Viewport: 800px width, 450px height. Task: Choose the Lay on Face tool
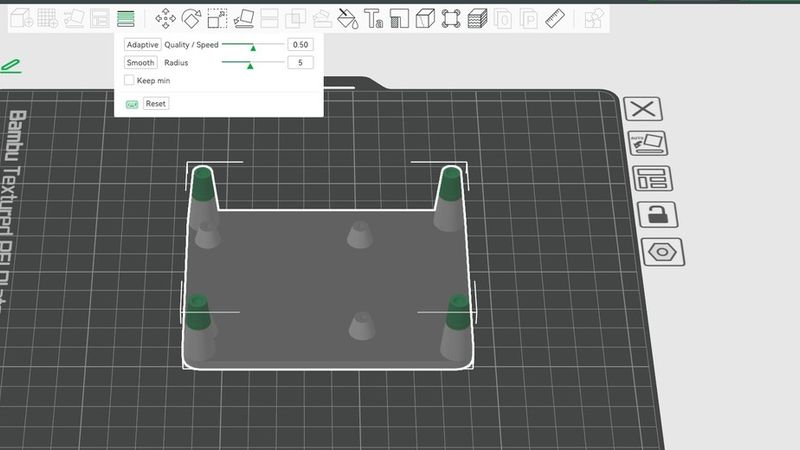coord(243,18)
